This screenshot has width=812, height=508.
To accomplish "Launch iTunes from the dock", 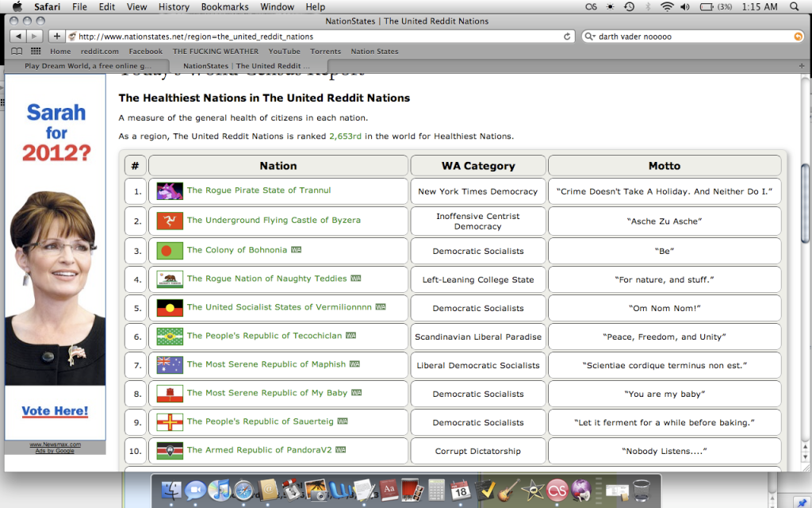I will click(220, 491).
